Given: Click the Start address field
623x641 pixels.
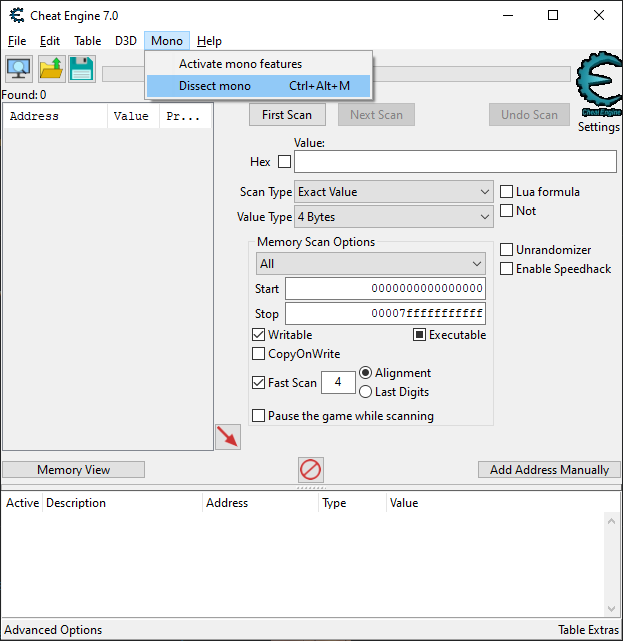Looking at the screenshot, I should [x=385, y=289].
